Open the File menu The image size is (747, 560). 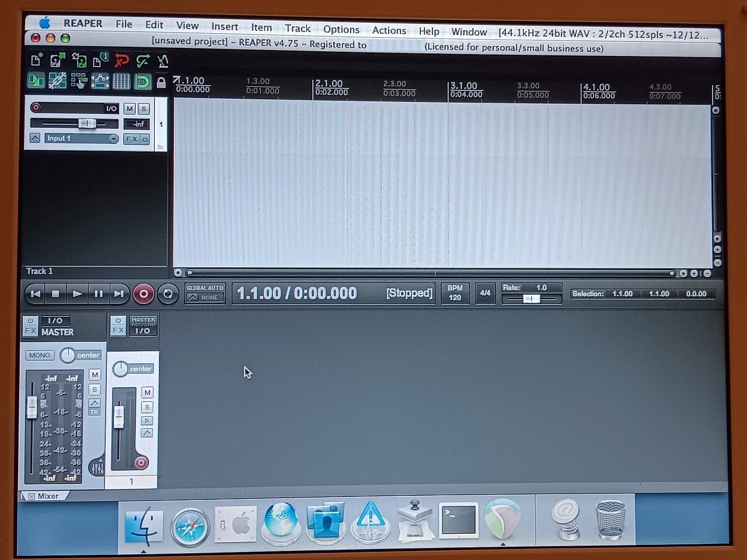[124, 24]
